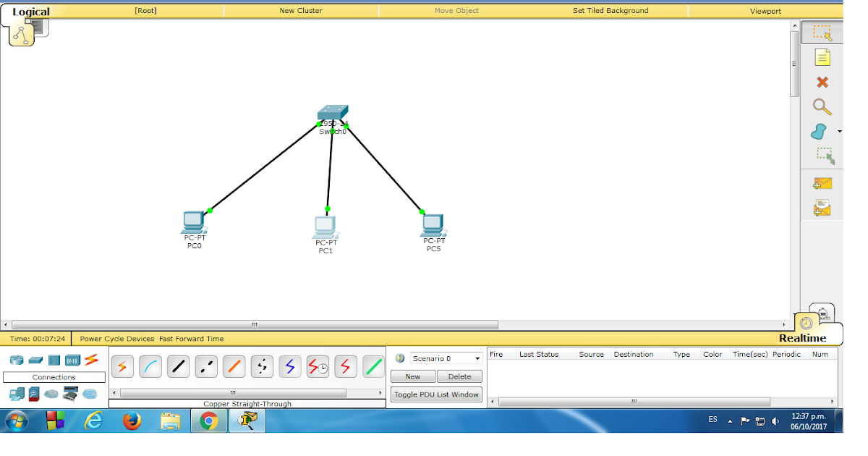Open the Scenario 0 dropdown
The height and width of the screenshot is (456, 868).
446,358
